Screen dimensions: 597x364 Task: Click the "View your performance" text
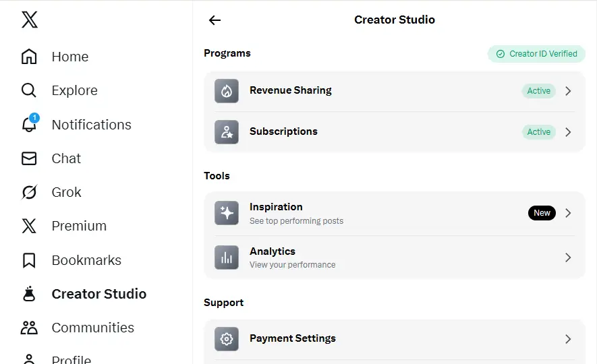292,265
